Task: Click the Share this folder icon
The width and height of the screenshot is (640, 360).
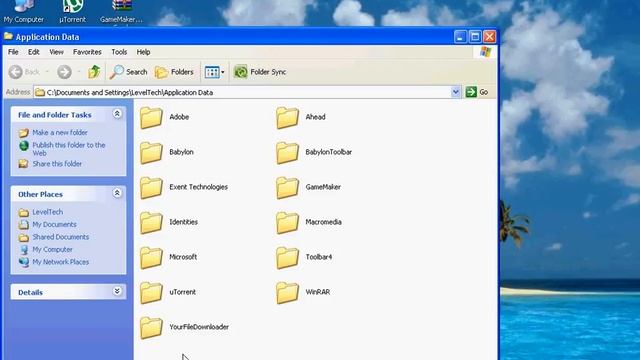Action: click(x=24, y=164)
